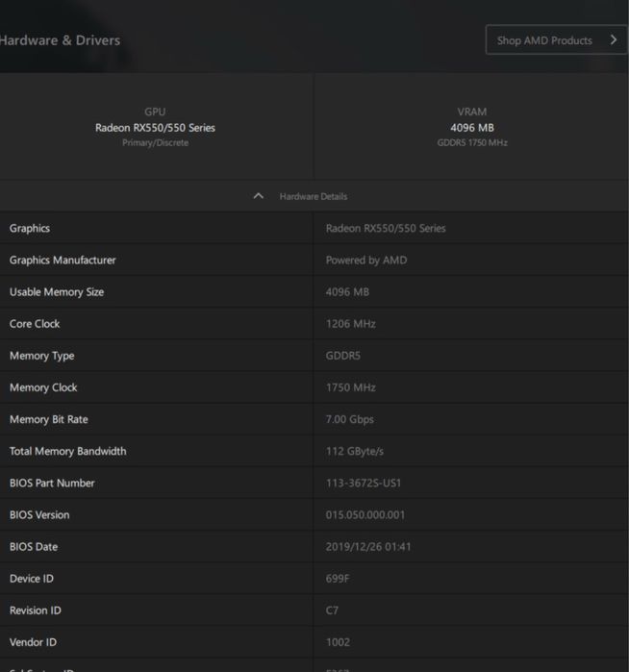
Task: Select Usable Memory Size value 4096 MB
Action: point(347,292)
